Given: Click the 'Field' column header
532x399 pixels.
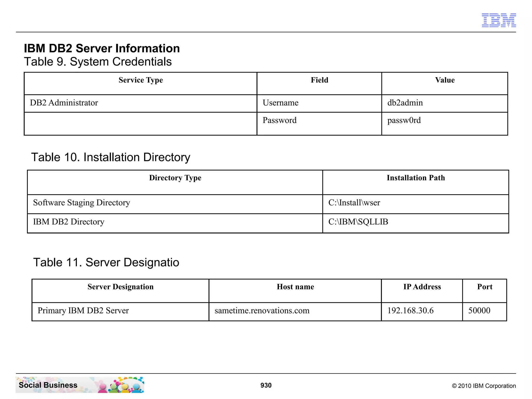Looking at the screenshot, I should 319,83.
